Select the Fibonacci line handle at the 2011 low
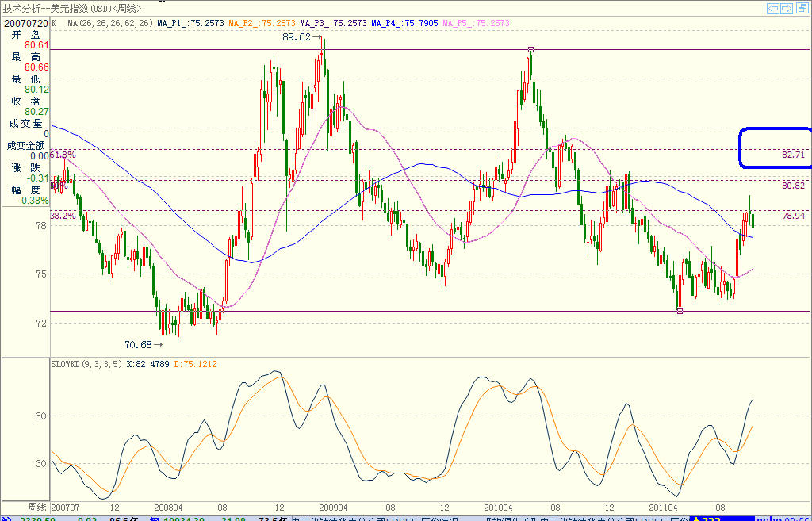Viewport: 812px width, 521px height. tap(680, 312)
